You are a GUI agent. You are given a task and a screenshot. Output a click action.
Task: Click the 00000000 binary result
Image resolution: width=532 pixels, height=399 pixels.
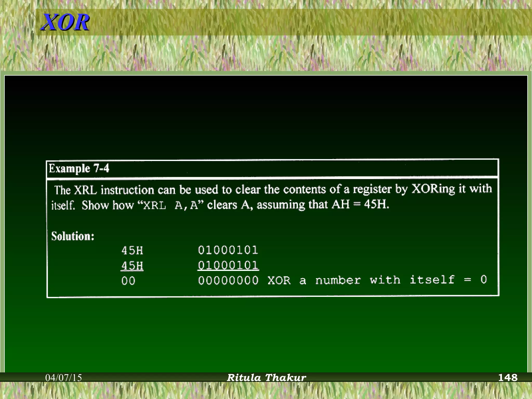[x=228, y=281]
